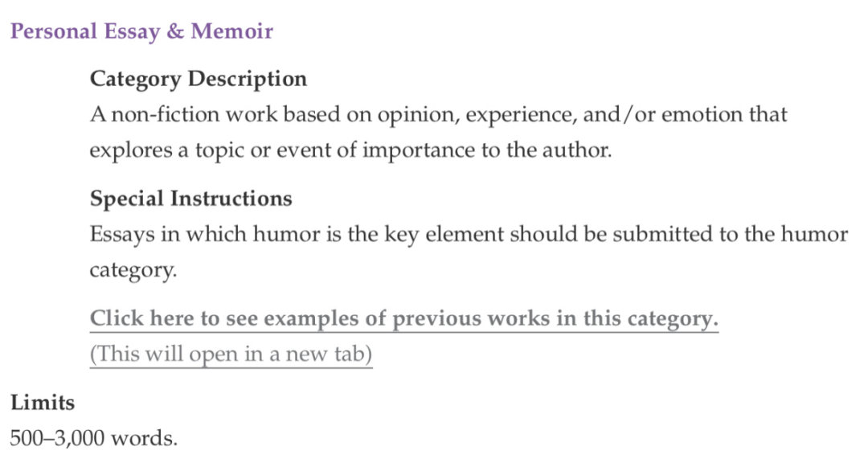Open the previous works examples link

(x=404, y=318)
